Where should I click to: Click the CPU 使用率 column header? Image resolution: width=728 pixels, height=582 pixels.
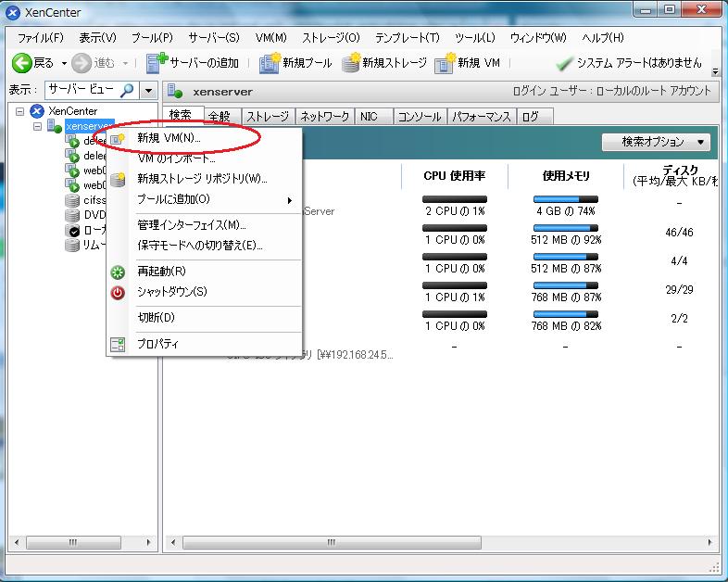(x=455, y=176)
